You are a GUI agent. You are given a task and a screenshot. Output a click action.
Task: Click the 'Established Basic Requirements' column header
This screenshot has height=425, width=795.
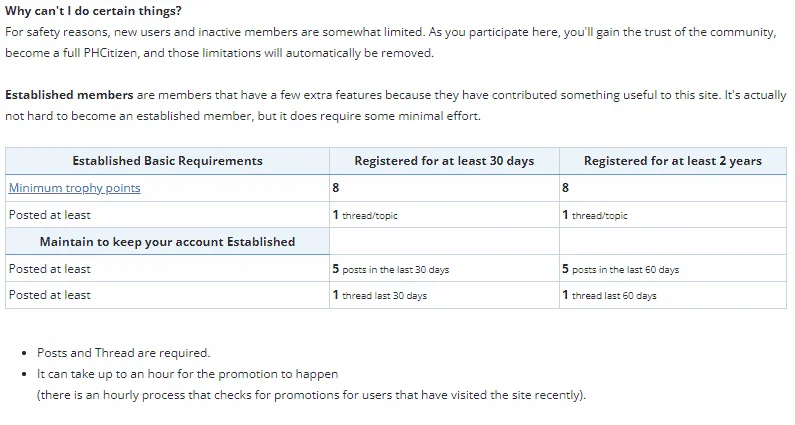[x=167, y=161]
